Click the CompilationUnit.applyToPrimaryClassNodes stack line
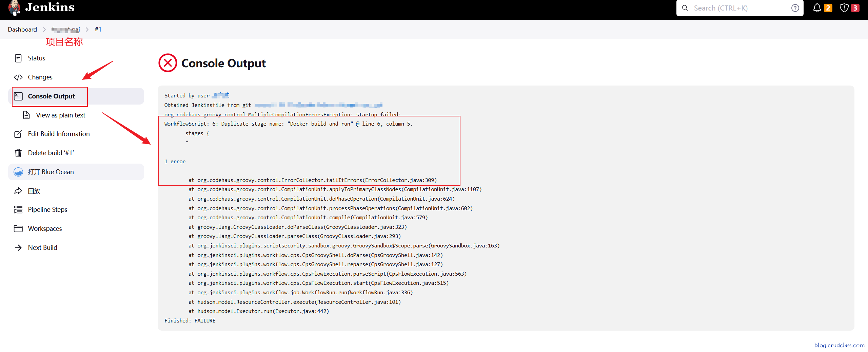868x352 pixels. click(x=335, y=189)
